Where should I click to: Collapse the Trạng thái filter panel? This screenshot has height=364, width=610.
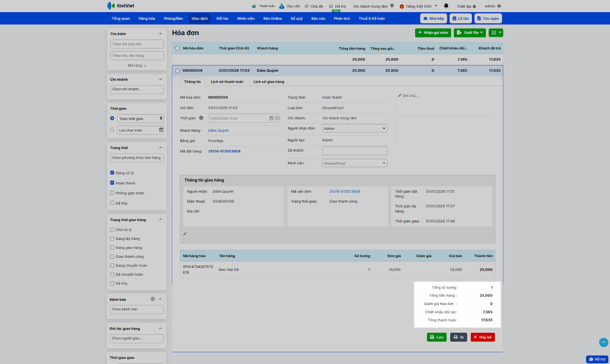(161, 148)
